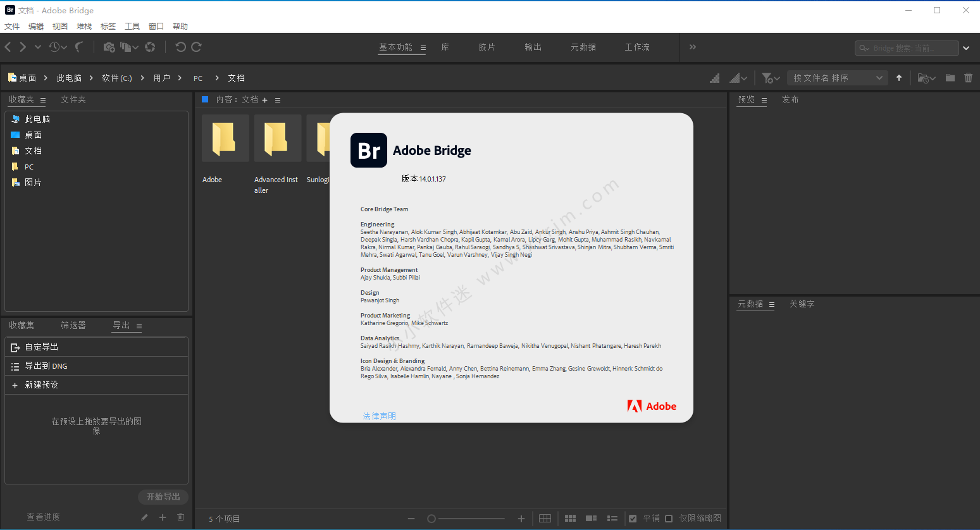The width and height of the screenshot is (980, 530).
Task: Click lock thumbnail grid icon
Action: [x=545, y=519]
